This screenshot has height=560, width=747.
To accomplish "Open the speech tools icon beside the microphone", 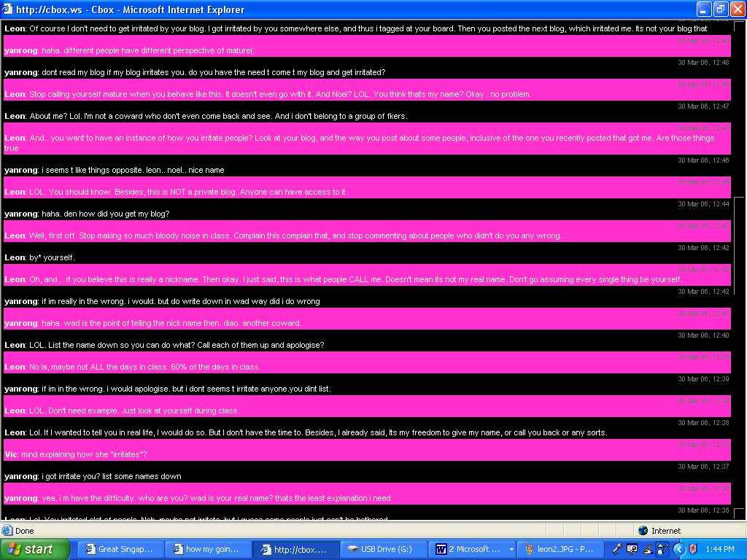I will (632, 549).
